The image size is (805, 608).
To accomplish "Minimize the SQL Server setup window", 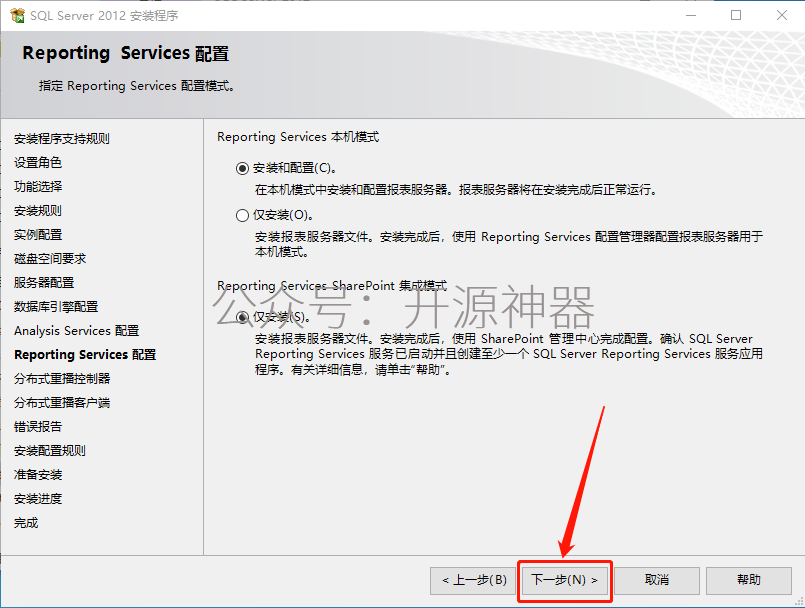I will [691, 15].
